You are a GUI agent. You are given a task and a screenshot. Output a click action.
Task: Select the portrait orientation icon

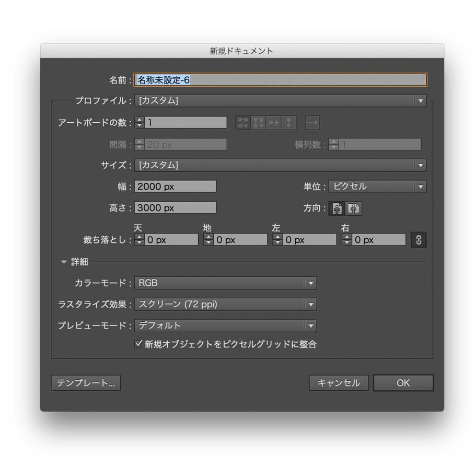[337, 208]
